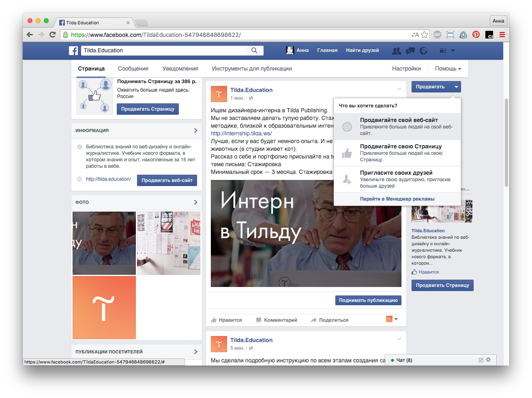This screenshot has width=532, height=398.
Task: Click the Adblock Plus extension icon
Action: pos(437,35)
